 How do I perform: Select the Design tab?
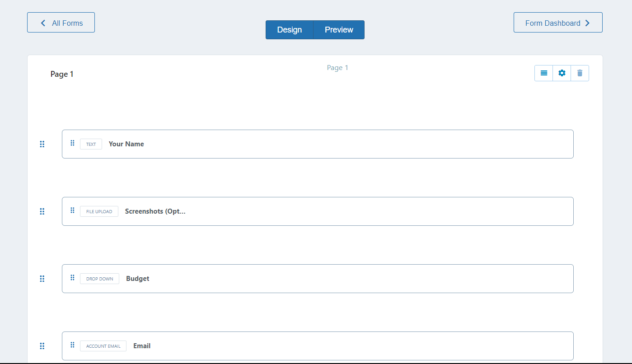pos(290,30)
